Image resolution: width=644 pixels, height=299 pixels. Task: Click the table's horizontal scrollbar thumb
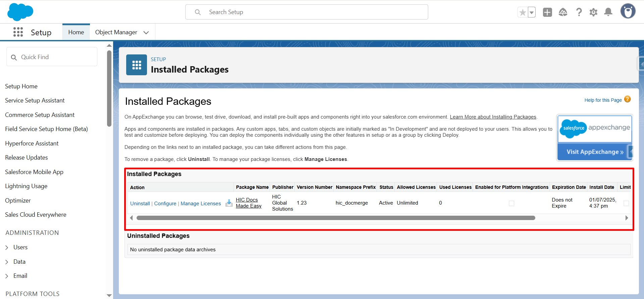(336, 218)
